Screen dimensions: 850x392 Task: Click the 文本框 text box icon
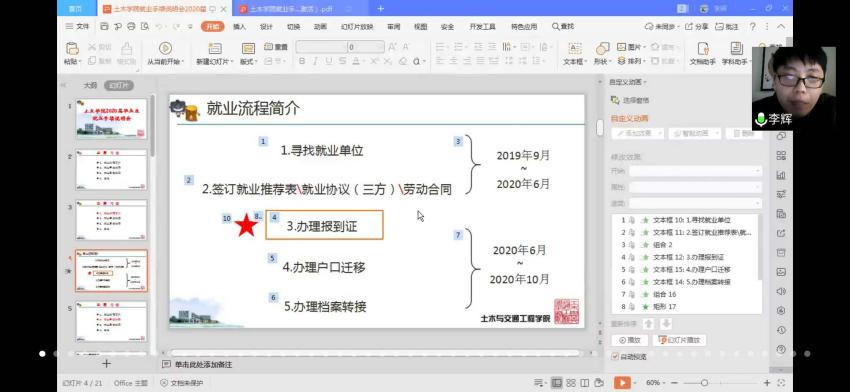point(574,48)
